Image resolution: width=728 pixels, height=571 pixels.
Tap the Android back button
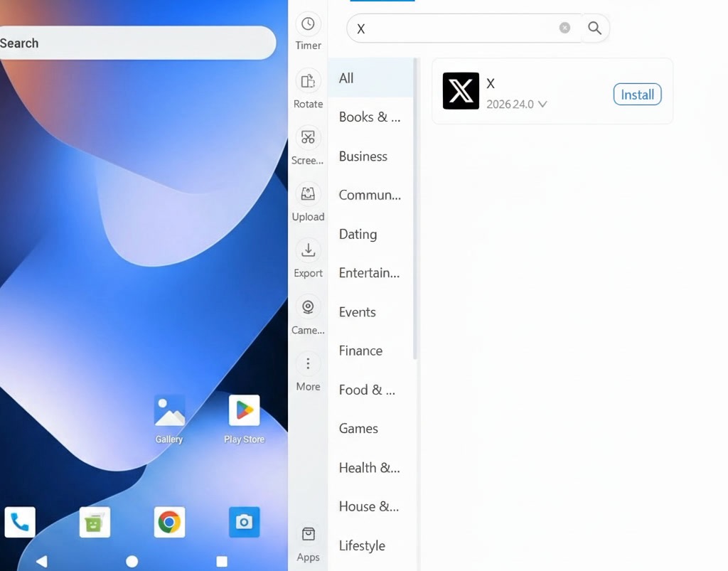(42, 561)
